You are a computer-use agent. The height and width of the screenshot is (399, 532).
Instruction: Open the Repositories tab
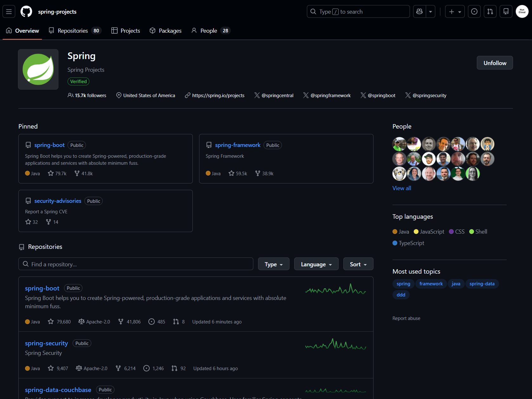[75, 30]
